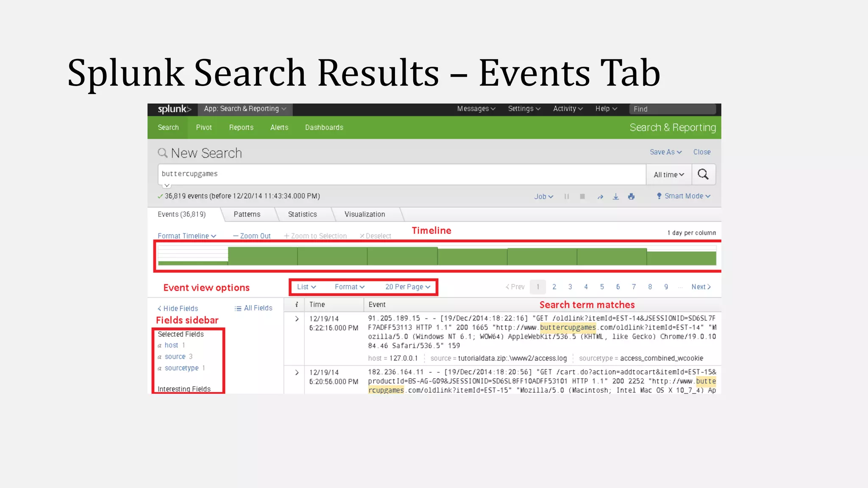This screenshot has height=488, width=868.
Task: Stop the search job
Action: click(582, 197)
